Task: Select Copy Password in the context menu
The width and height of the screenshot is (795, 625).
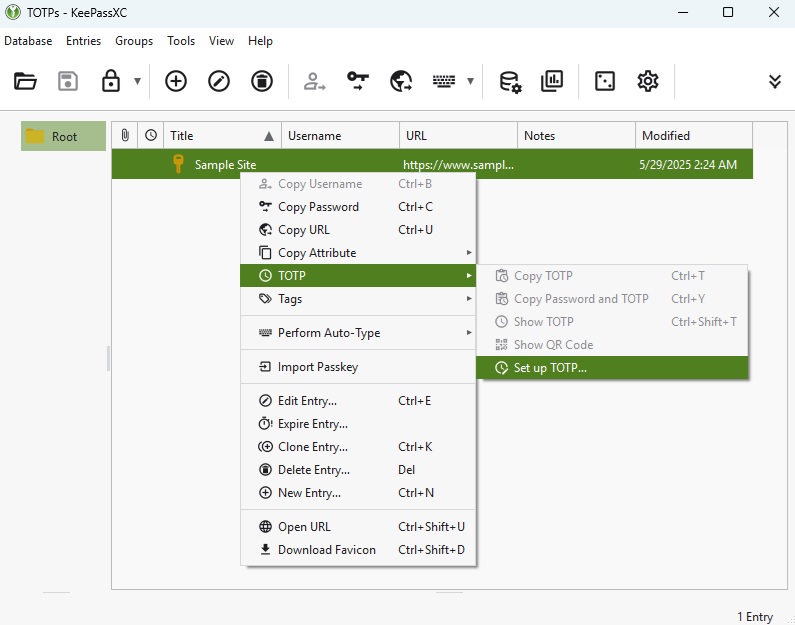Action: pyautogui.click(x=318, y=207)
